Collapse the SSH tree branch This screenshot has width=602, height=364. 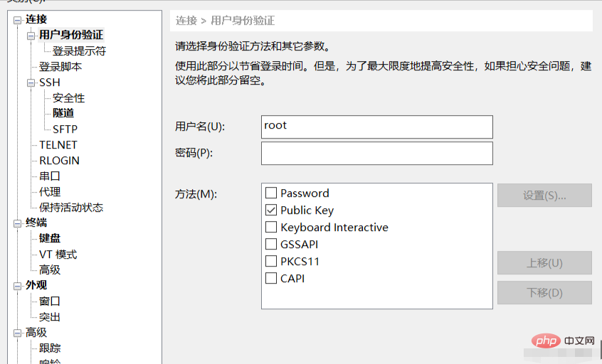click(x=31, y=83)
